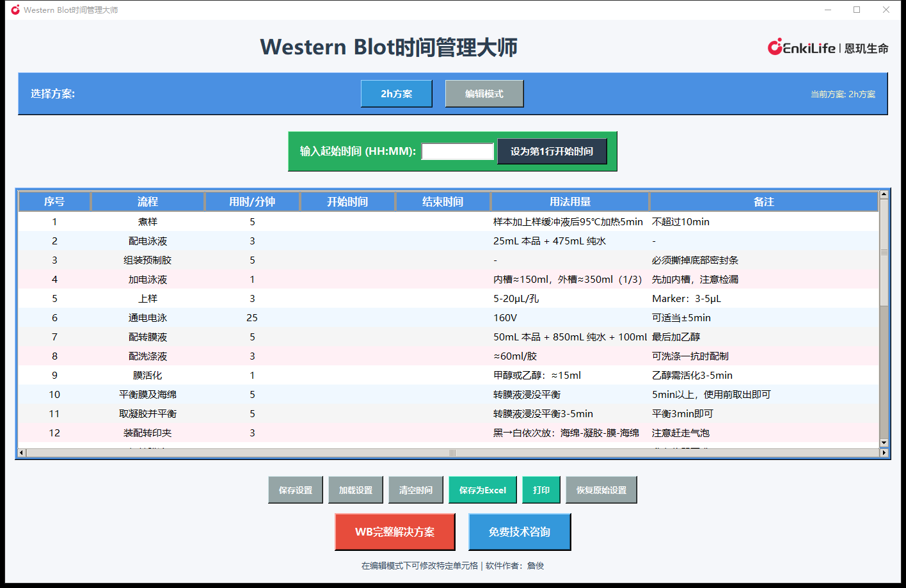
Task: Click the 5-20μL/孔 dosage cell
Action: tap(570, 298)
